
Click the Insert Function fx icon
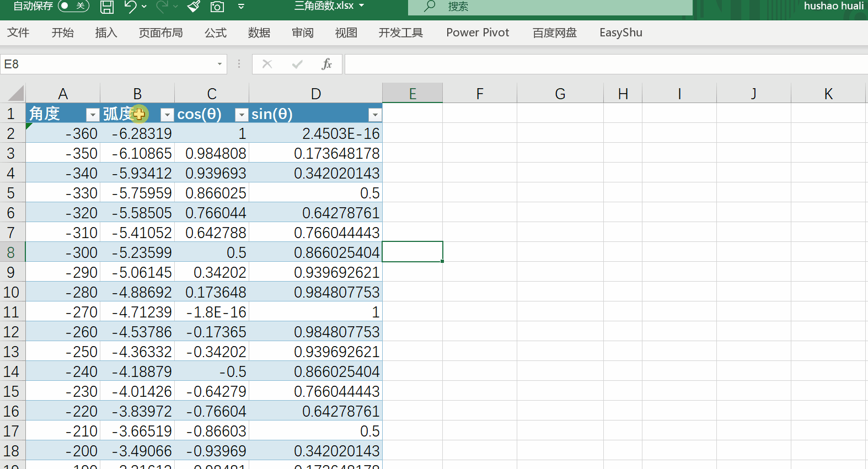click(326, 64)
